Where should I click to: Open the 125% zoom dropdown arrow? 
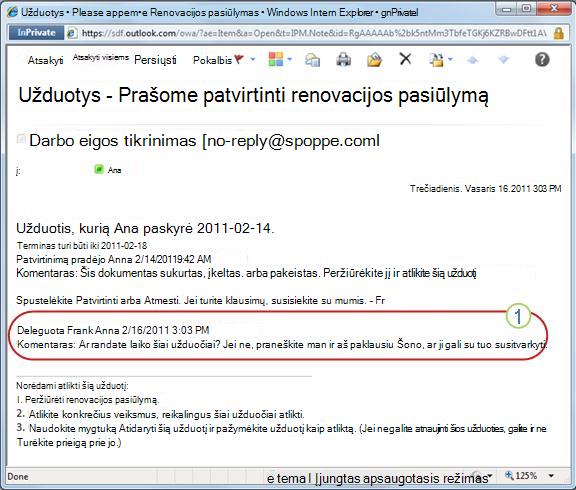(x=551, y=476)
